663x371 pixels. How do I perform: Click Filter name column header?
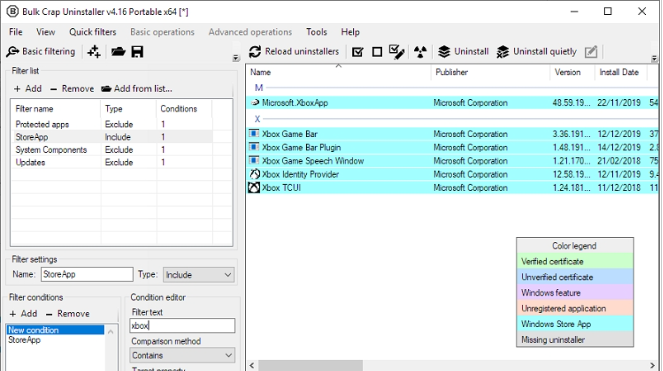(x=56, y=109)
